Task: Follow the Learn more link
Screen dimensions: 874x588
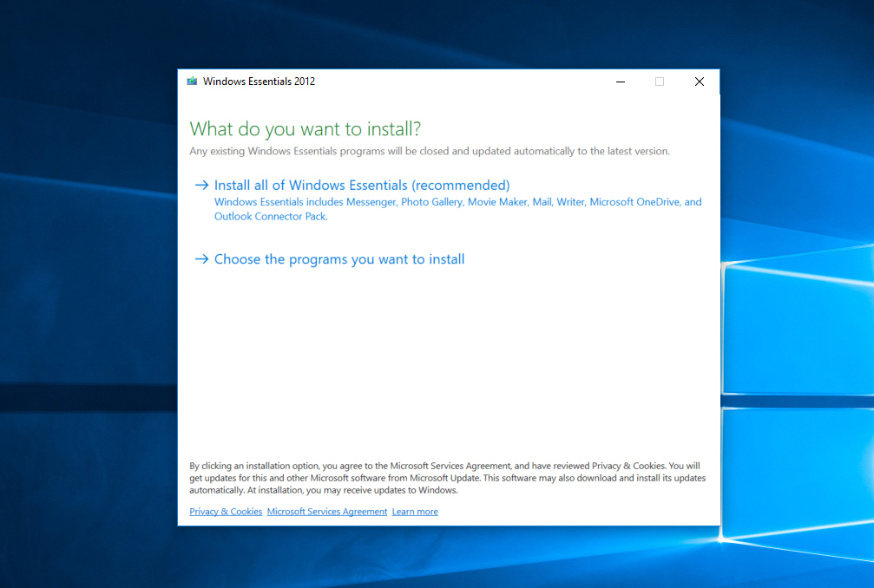Action: (415, 511)
